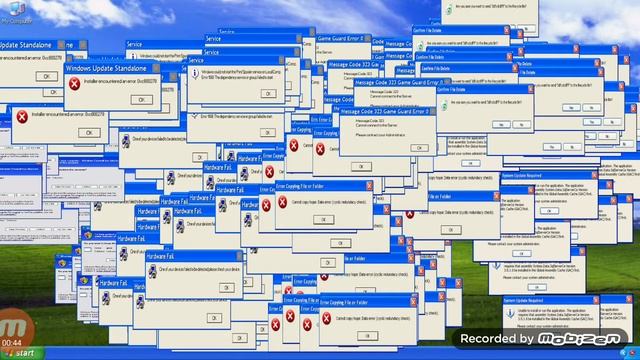Choose No in the frontmost Confirm File Delete dialog

(x=521, y=124)
